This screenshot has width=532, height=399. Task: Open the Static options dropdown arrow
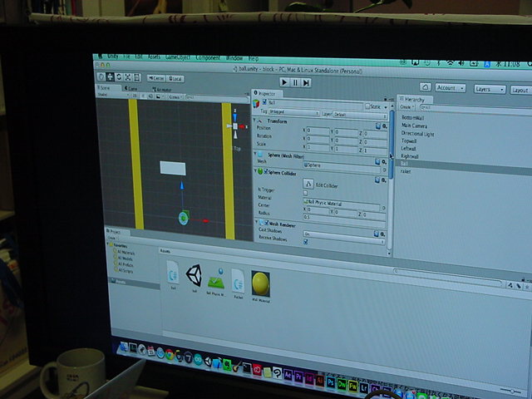pos(386,107)
